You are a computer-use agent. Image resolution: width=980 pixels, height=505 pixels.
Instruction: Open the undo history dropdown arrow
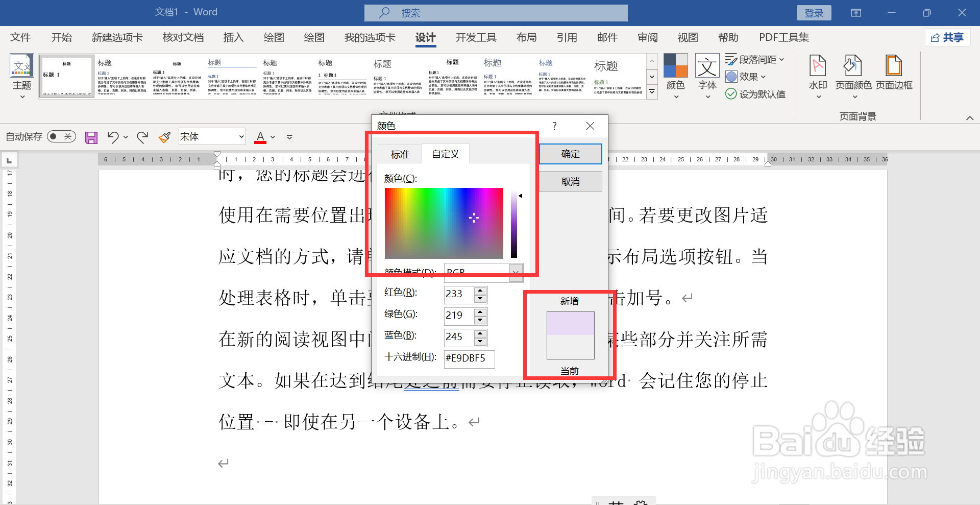pos(126,137)
